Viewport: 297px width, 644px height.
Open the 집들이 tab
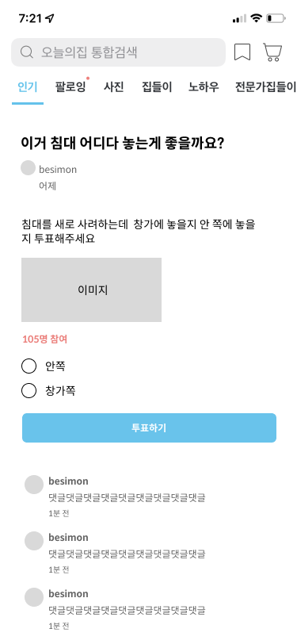point(157,87)
